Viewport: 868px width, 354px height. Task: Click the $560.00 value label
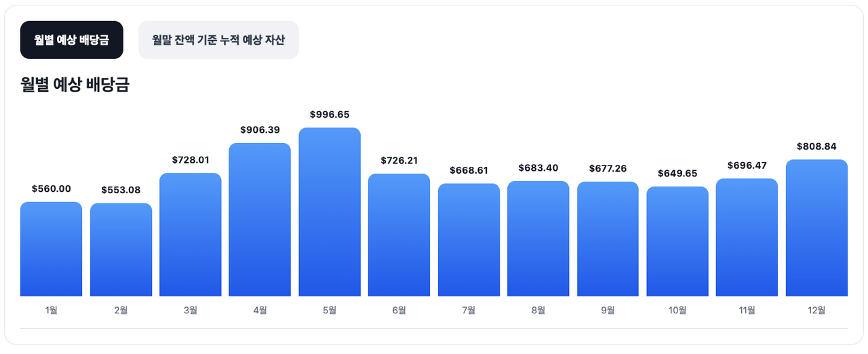coord(51,189)
